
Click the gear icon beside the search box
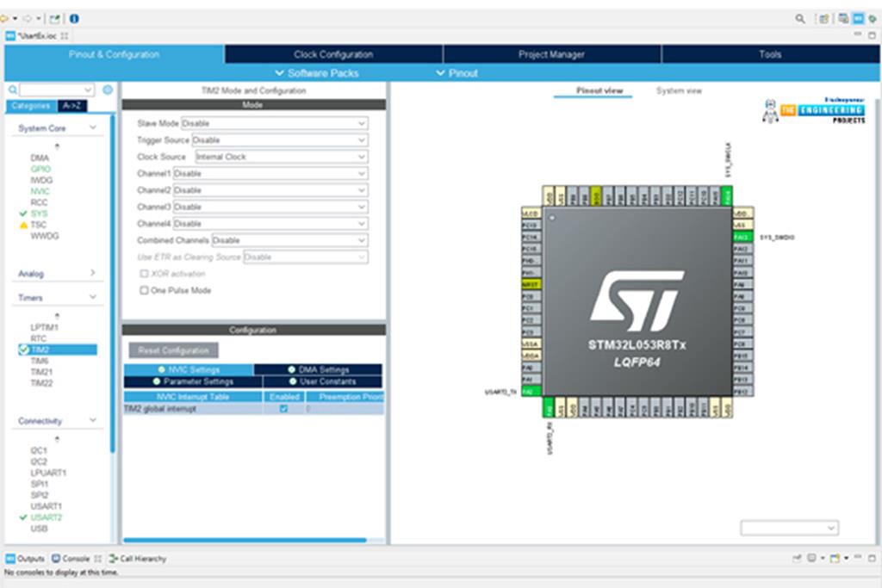108,90
